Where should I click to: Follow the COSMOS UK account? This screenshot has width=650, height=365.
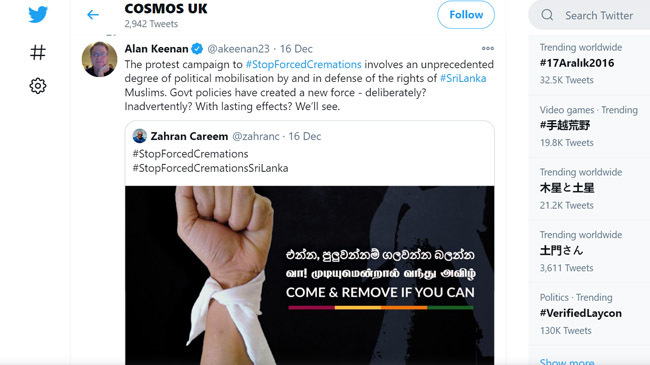[x=466, y=15]
